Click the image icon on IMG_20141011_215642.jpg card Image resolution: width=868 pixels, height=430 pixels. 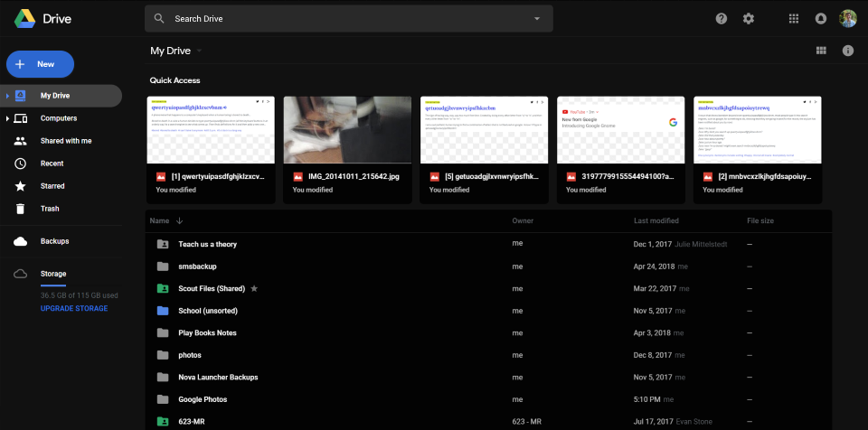[x=297, y=176]
